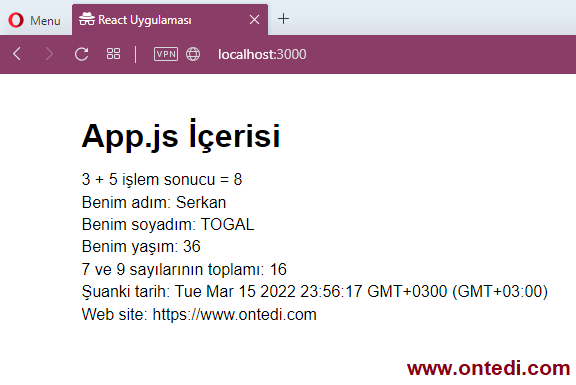Image resolution: width=576 pixels, height=385 pixels.
Task: Go back to the previous page
Action: 17,54
